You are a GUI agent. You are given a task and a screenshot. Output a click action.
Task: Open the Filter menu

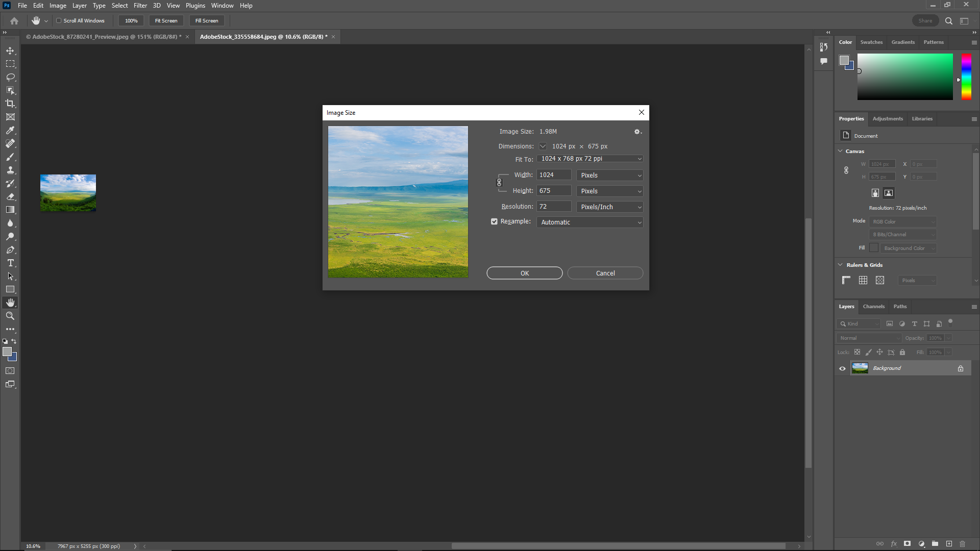pyautogui.click(x=140, y=6)
